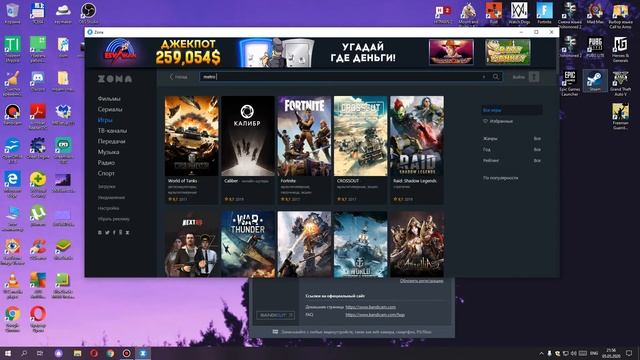
Task: Open the Heroes & Generals desktop icon
Action: (620, 49)
